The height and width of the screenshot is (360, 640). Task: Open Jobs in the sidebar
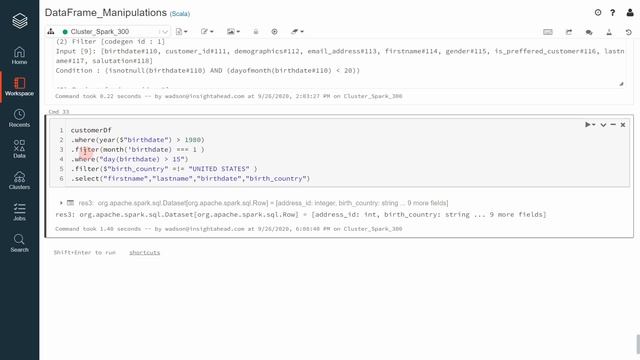pos(19,212)
